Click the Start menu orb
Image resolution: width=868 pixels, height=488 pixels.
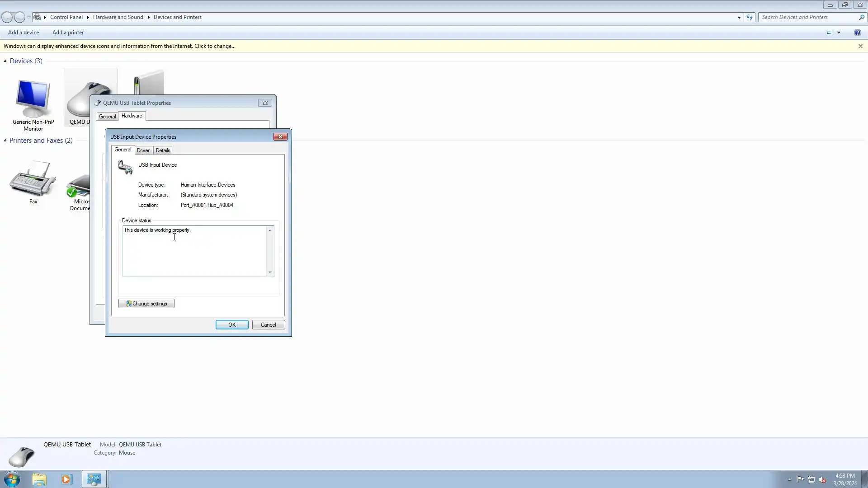coord(12,479)
